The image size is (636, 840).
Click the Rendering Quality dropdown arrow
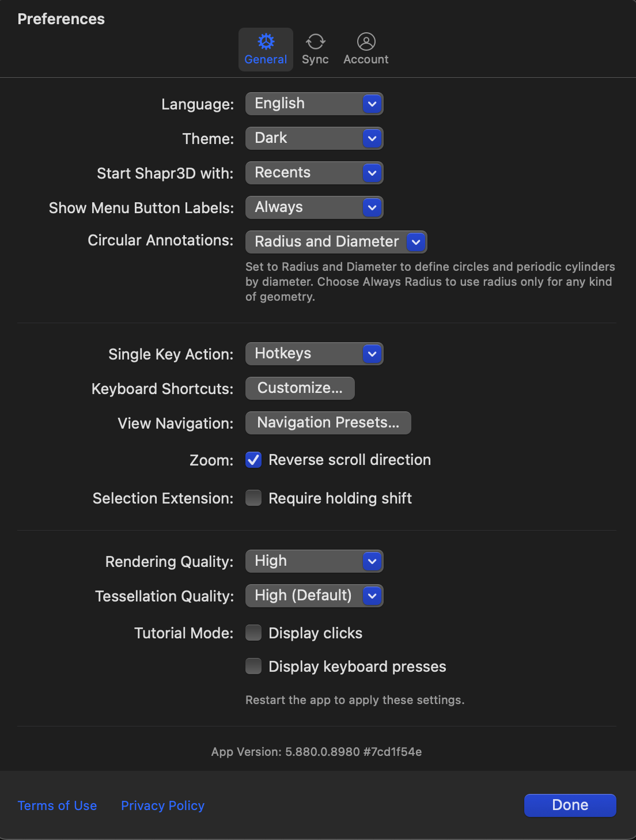click(x=372, y=561)
